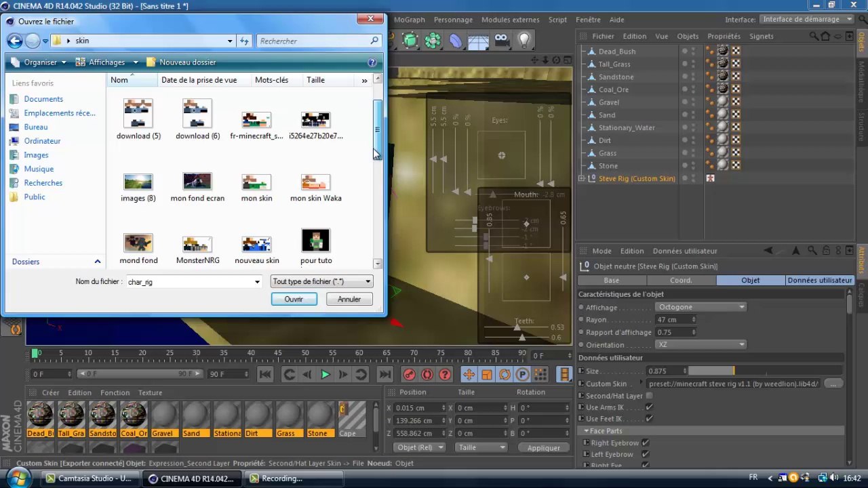Record active objects keyframe button
The image size is (868, 488).
coord(409,374)
